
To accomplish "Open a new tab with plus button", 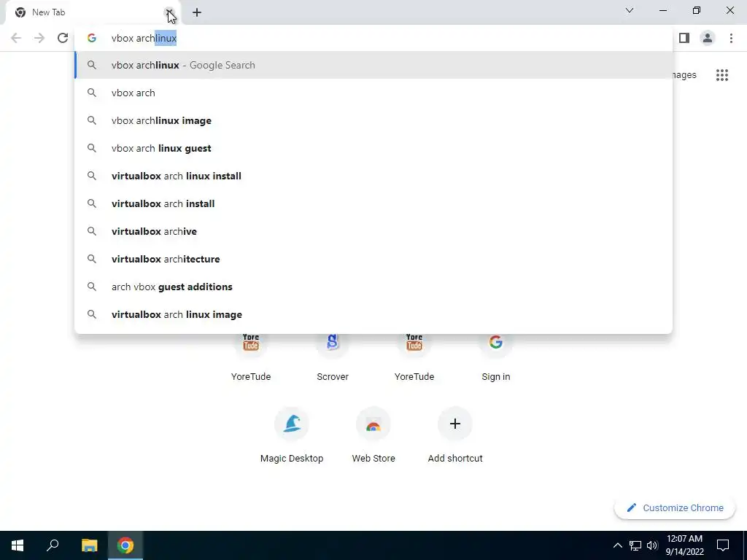I will pos(197,12).
